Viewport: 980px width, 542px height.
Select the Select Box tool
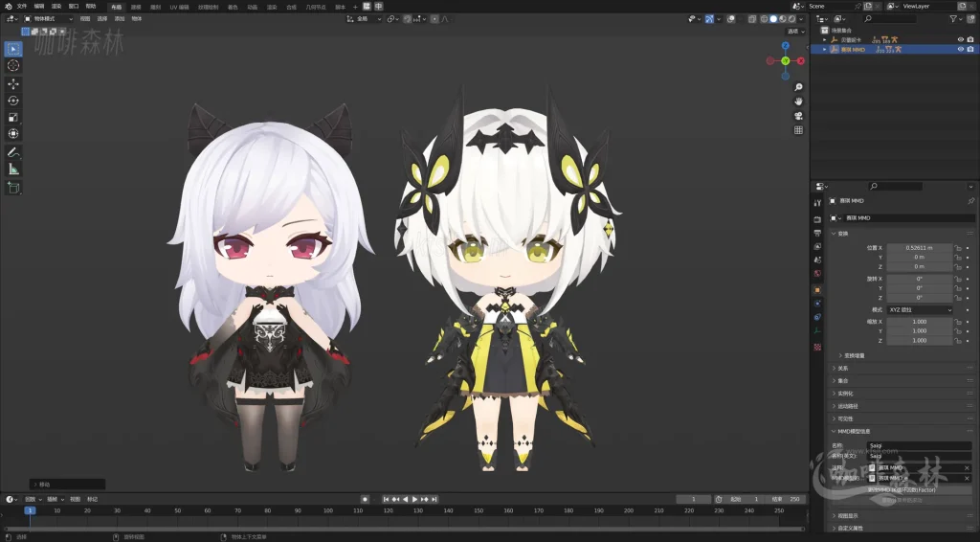tap(13, 49)
